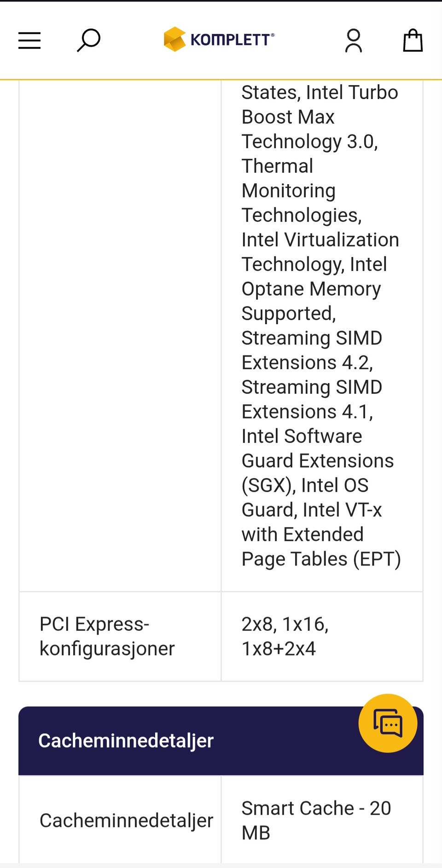The image size is (442, 868).
Task: Select the Cacheminnedetaljer row label in table
Action: click(x=126, y=821)
